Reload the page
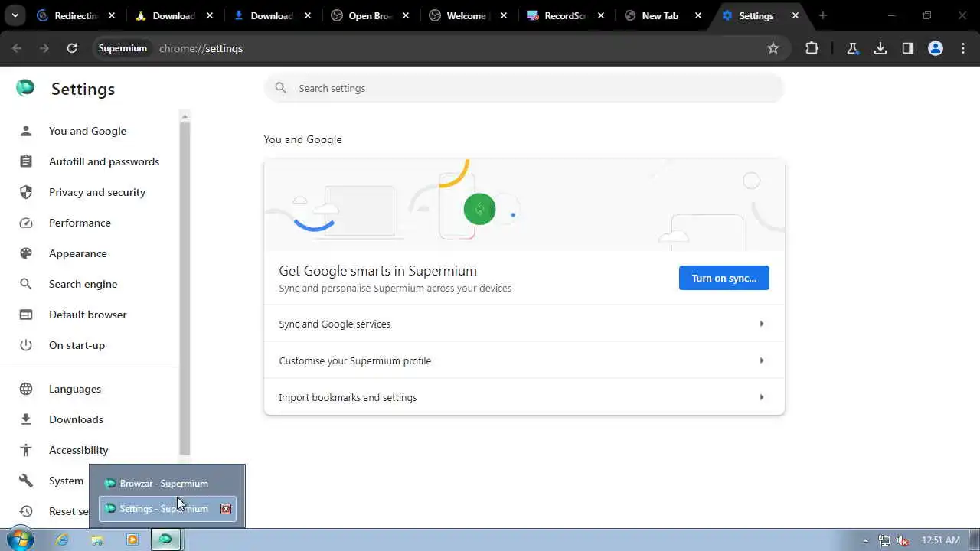The width and height of the screenshot is (980, 551). click(72, 48)
